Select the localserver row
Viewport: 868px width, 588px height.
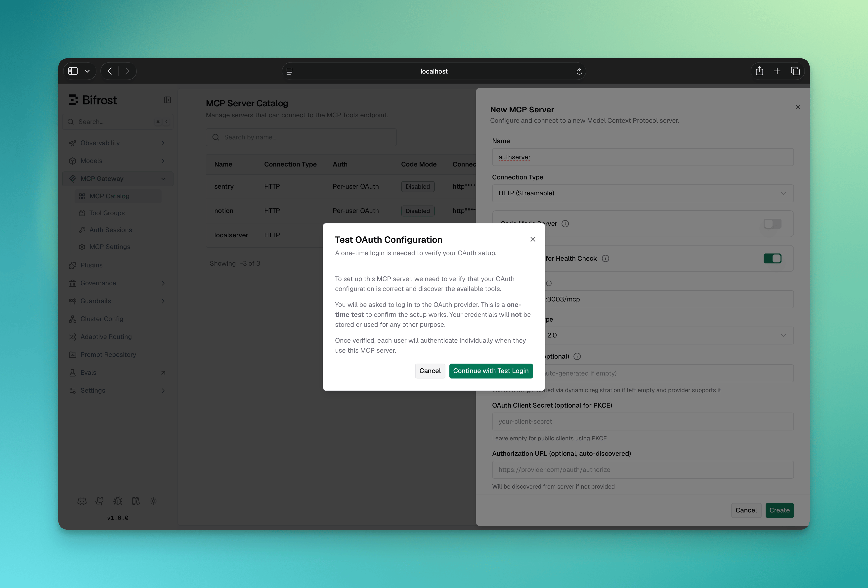coord(264,235)
